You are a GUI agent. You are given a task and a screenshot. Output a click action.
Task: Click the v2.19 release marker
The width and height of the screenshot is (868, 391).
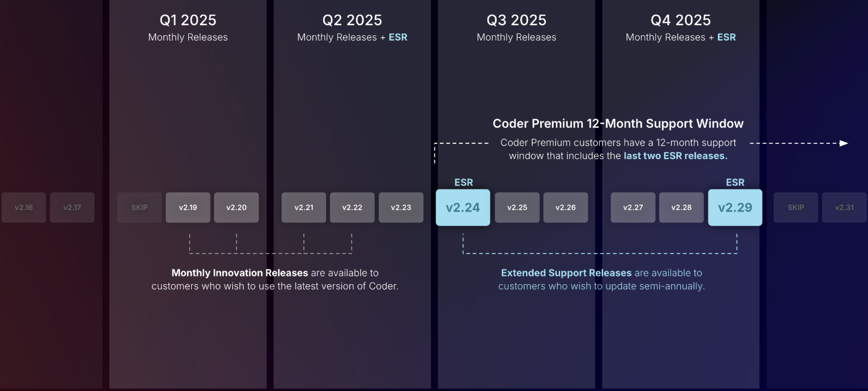[188, 207]
